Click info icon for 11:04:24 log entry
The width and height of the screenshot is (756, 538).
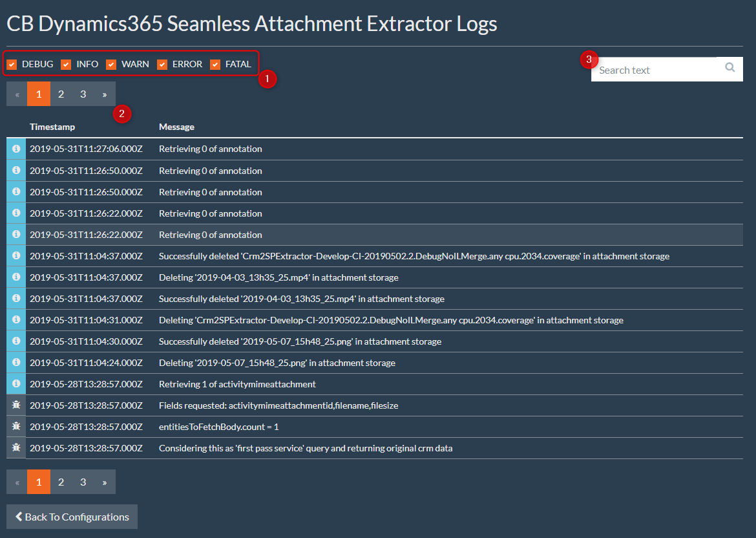point(16,362)
